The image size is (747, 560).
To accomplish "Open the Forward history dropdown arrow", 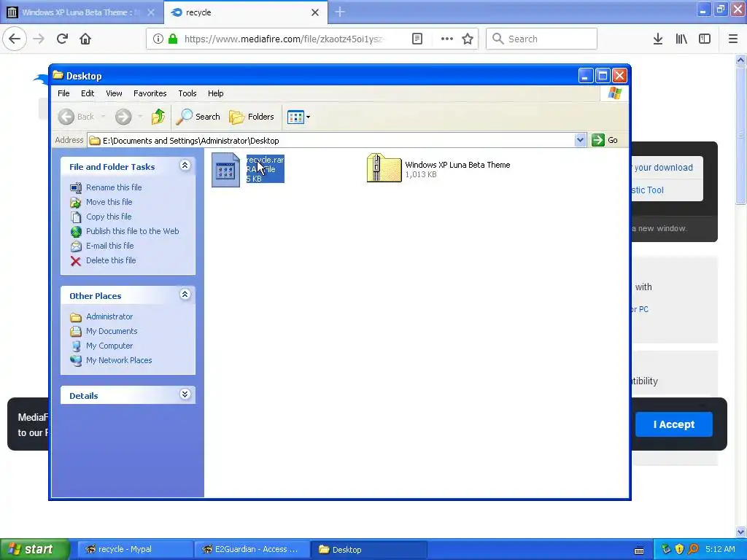I will 140,117.
